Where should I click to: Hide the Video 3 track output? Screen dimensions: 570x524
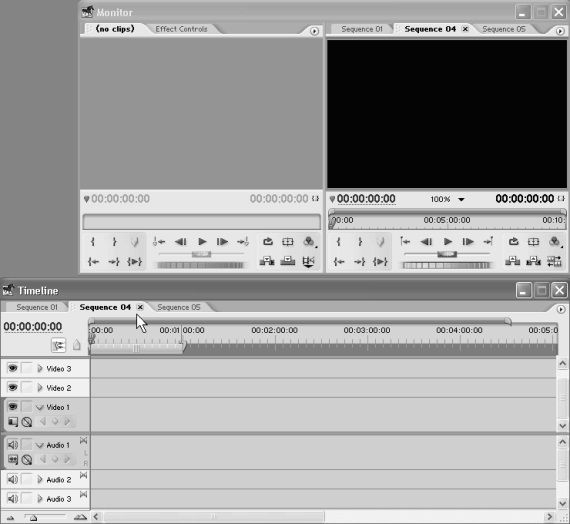click(12, 368)
